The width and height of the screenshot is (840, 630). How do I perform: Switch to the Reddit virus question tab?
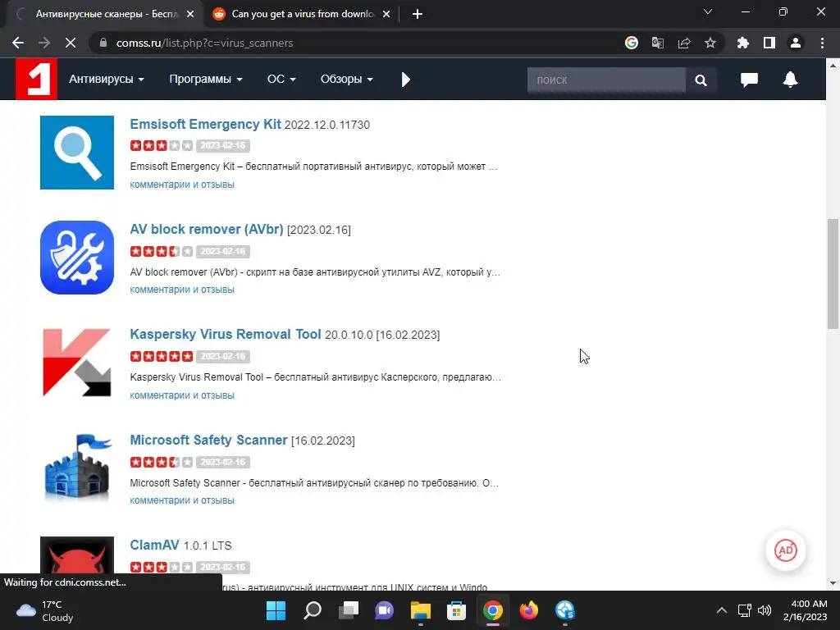302,14
